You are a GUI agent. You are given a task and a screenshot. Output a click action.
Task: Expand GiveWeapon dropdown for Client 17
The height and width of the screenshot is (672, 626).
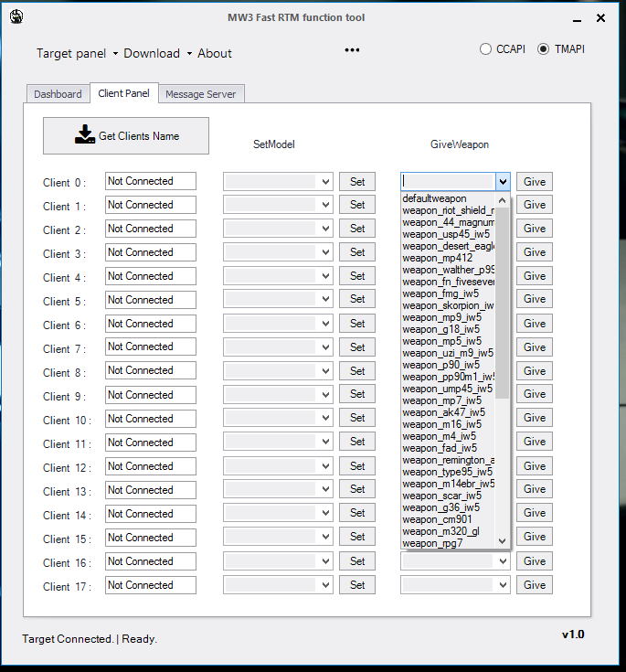pyautogui.click(x=503, y=585)
